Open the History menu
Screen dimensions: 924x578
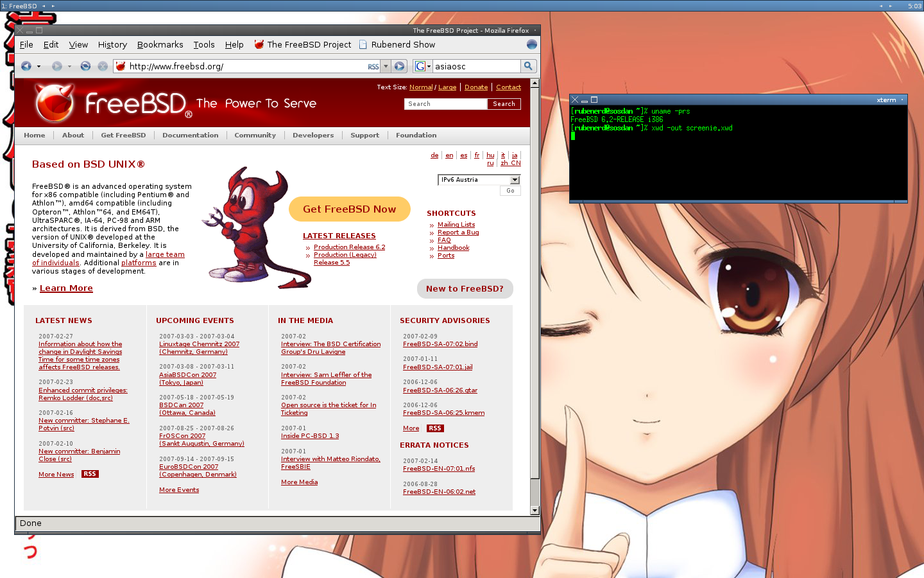pyautogui.click(x=112, y=44)
